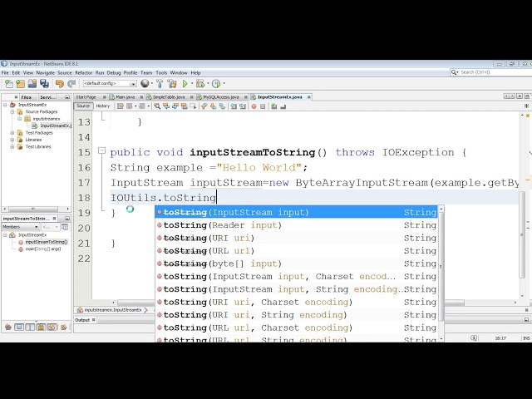Image resolution: width=532 pixels, height=399 pixels.
Task: Minimize the Projects panel via its icon
Action: [x=66, y=97]
